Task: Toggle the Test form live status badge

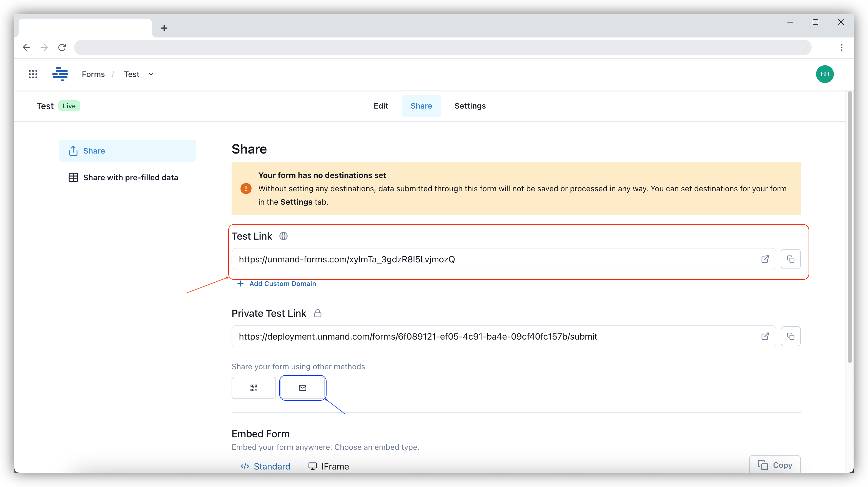Action: (x=69, y=106)
